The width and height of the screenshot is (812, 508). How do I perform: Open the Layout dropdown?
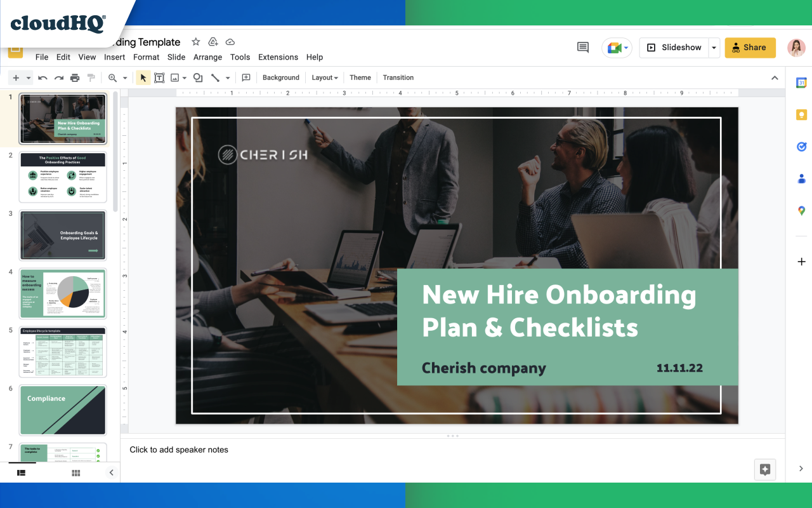click(x=324, y=77)
